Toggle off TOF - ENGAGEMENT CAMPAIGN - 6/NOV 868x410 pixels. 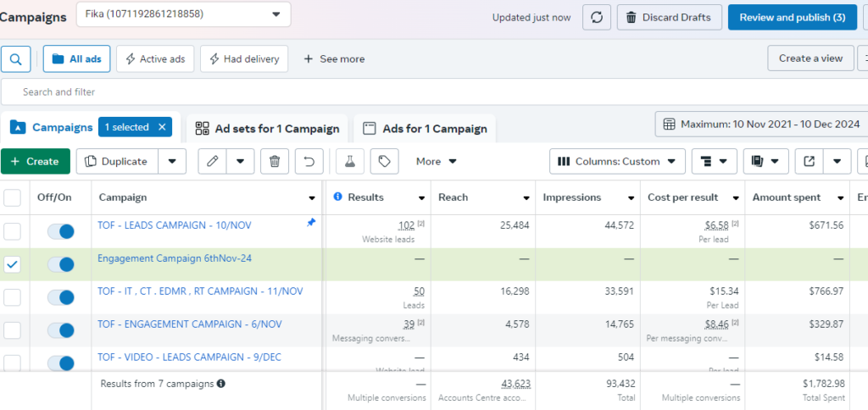60,330
